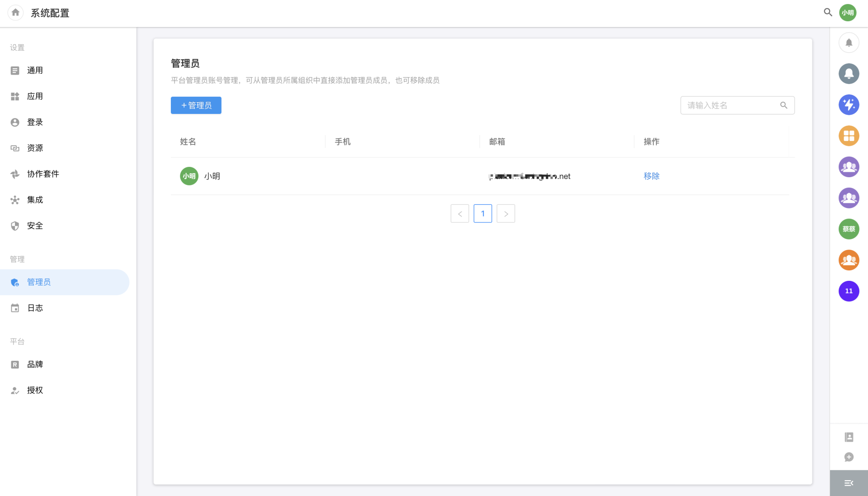This screenshot has width=868, height=496.
Task: Open the contacts book icon
Action: tap(849, 437)
